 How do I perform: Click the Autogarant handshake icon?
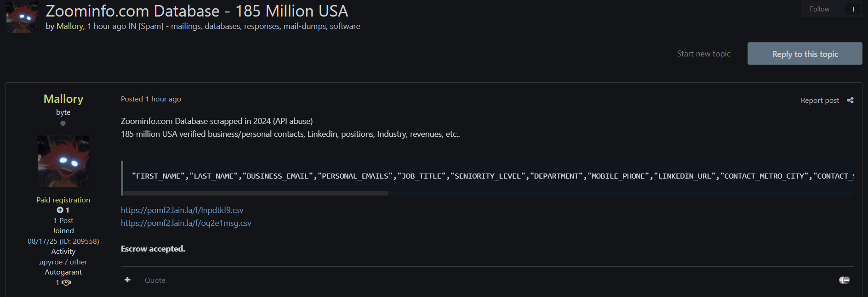point(67,283)
